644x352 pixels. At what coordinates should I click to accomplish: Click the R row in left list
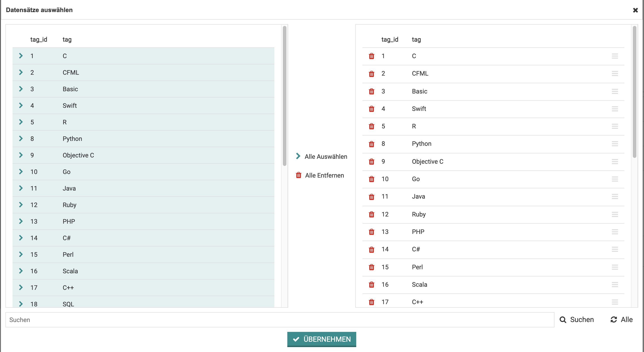pos(143,122)
